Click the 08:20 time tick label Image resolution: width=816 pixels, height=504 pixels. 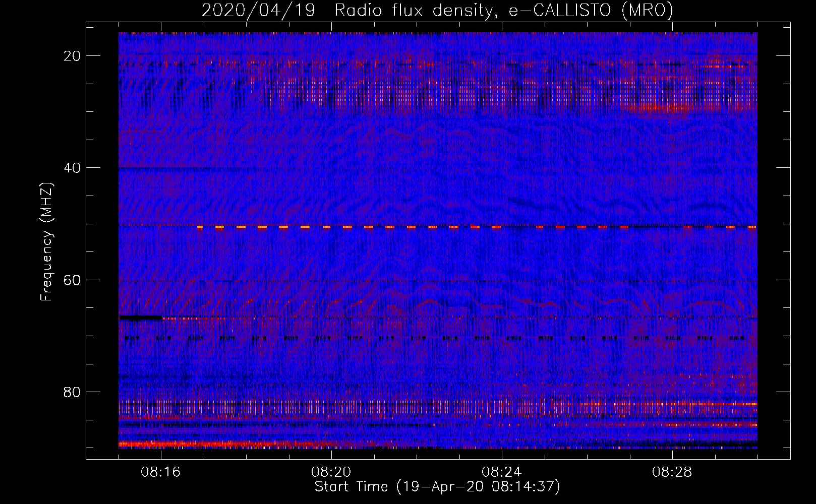point(331,472)
